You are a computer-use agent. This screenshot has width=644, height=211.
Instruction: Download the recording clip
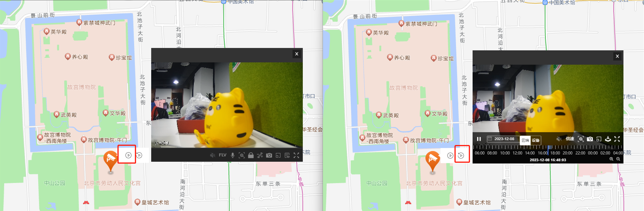(x=608, y=139)
